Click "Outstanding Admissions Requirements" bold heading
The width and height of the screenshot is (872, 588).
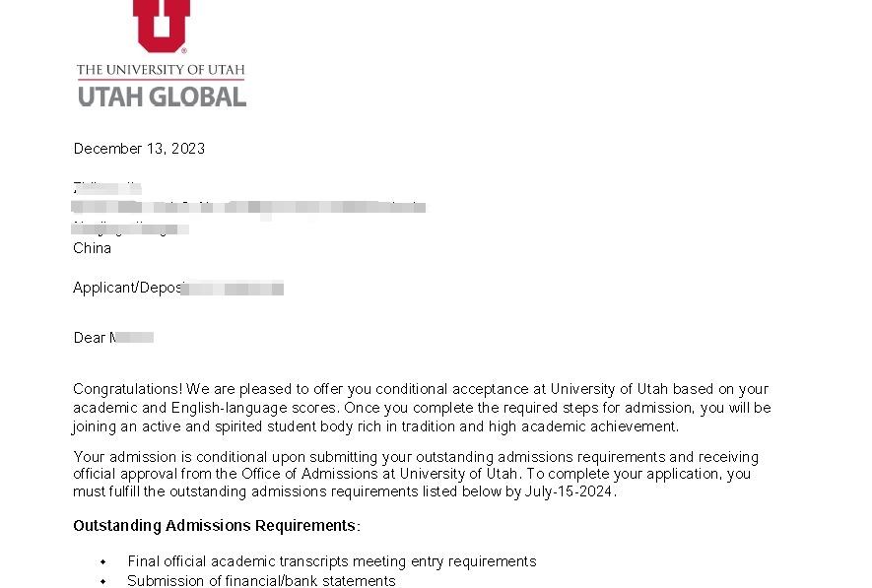point(215,526)
